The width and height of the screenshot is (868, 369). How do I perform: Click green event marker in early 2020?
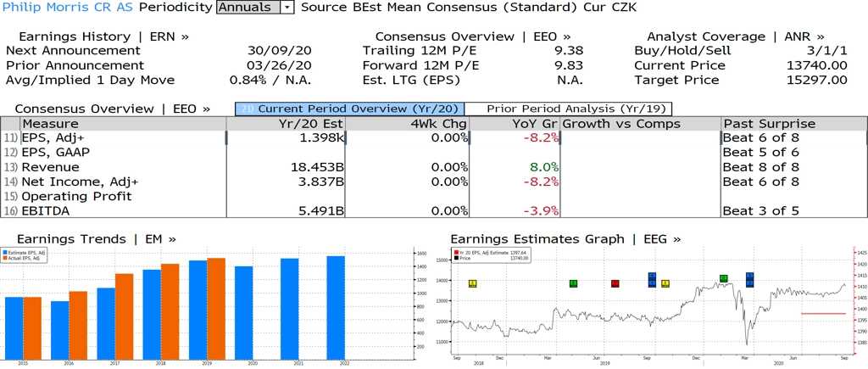tap(724, 278)
